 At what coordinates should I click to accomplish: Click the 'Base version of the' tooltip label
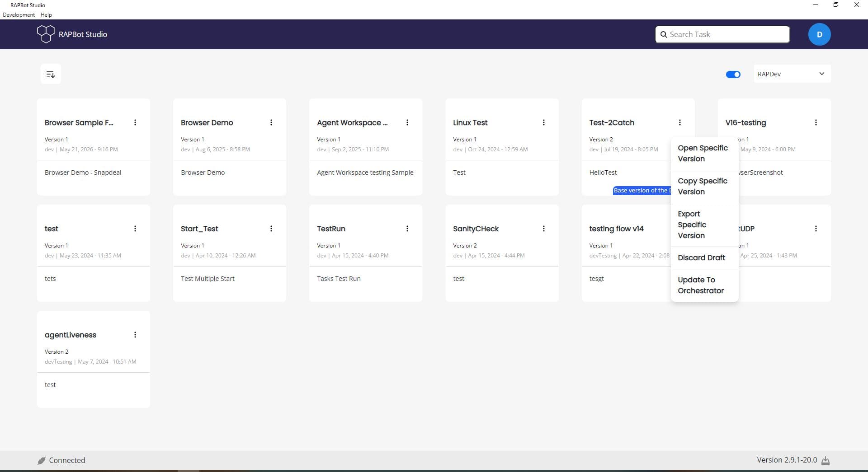pyautogui.click(x=642, y=191)
